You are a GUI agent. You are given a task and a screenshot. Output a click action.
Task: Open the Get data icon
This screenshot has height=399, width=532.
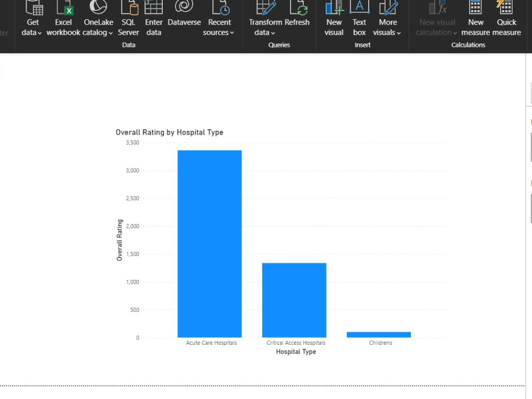coord(34,7)
